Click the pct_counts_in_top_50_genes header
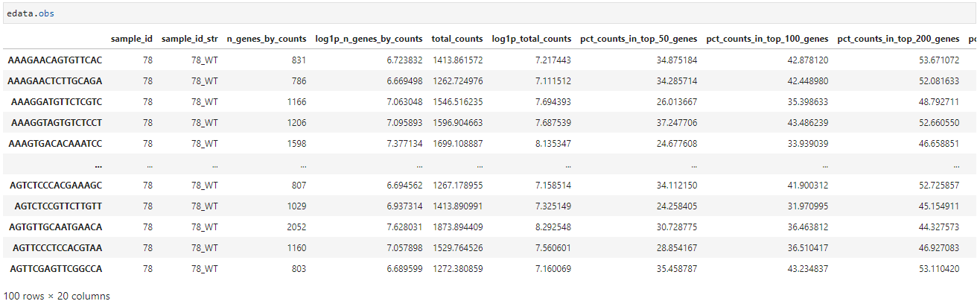 639,39
